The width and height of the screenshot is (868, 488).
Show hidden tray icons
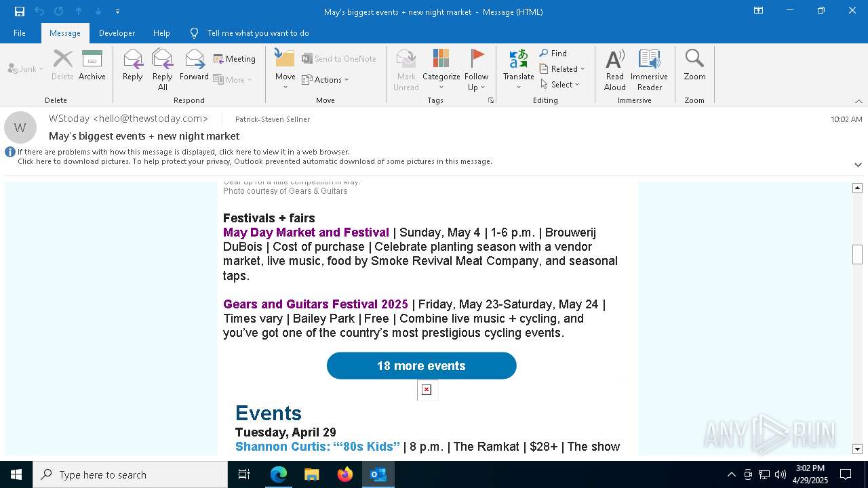point(731,474)
